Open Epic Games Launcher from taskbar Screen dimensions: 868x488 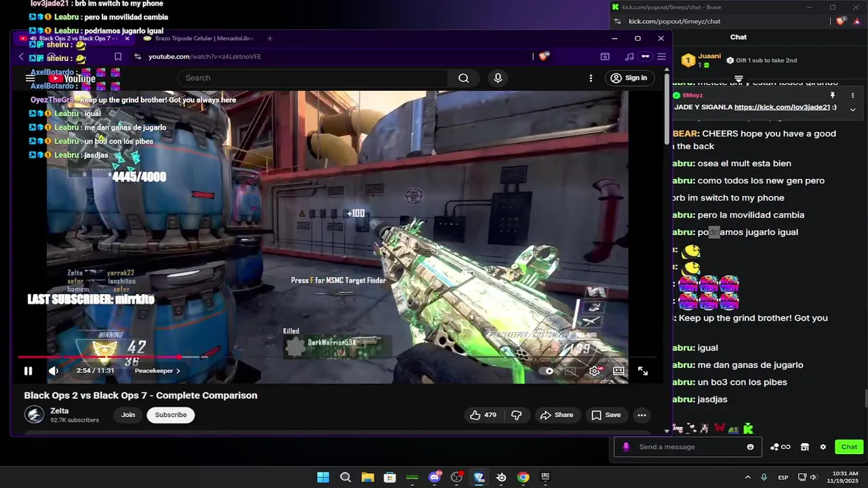click(545, 477)
